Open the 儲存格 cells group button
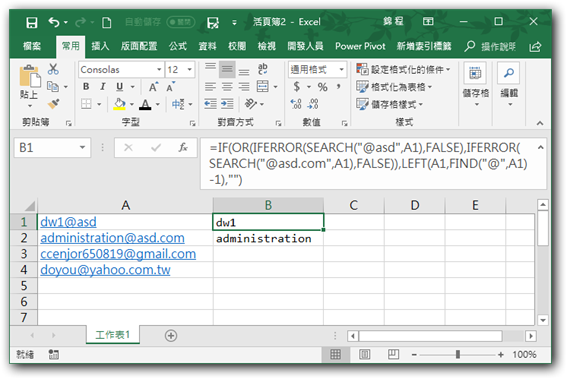567x379 pixels. (x=476, y=85)
